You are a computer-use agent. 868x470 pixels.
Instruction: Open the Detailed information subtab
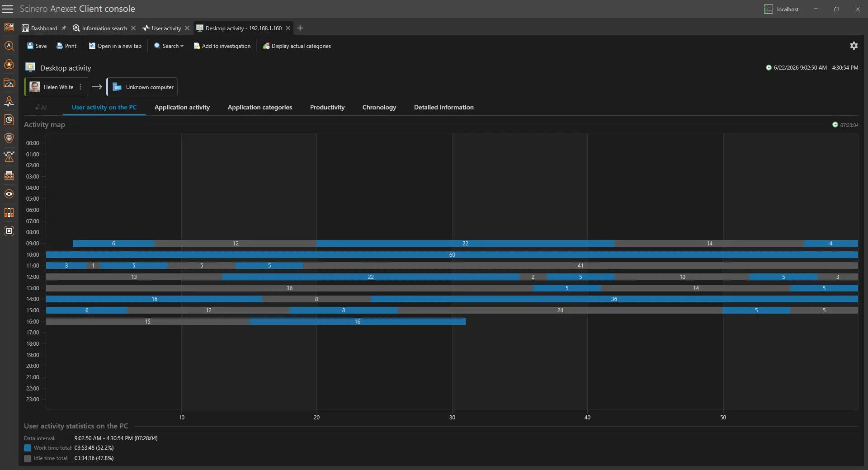point(444,107)
